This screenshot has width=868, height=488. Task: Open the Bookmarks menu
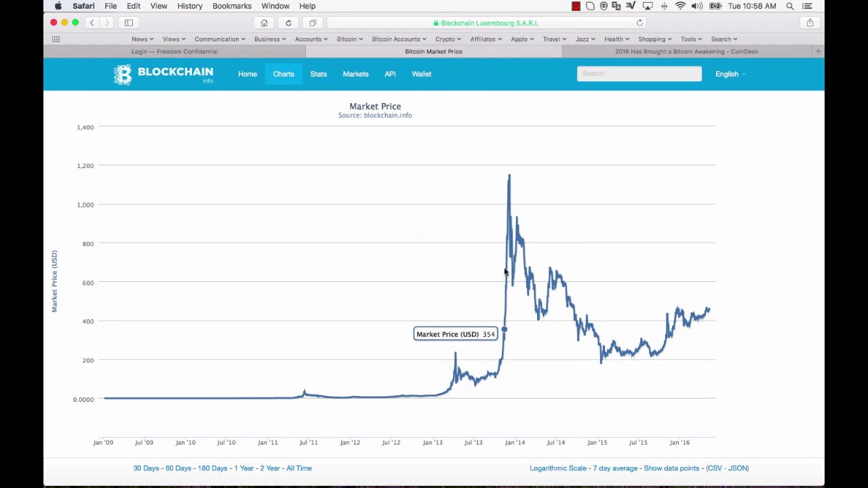tap(232, 6)
